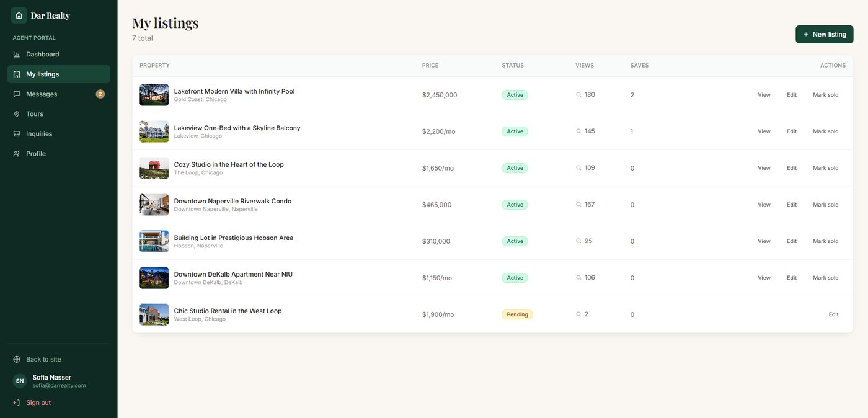Click the views icon in Chic Studio Rental row
The height and width of the screenshot is (418, 868).
coord(578,314)
